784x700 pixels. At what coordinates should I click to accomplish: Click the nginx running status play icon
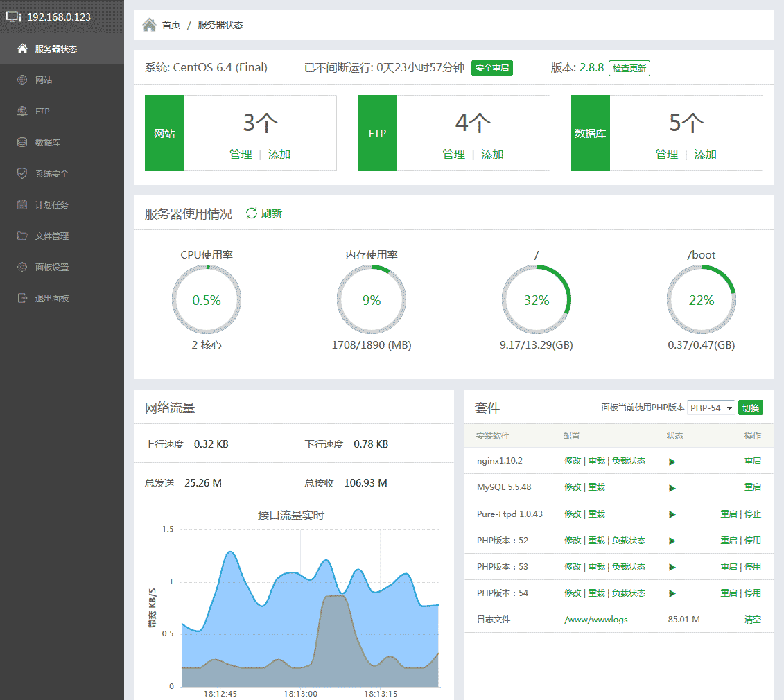(672, 462)
